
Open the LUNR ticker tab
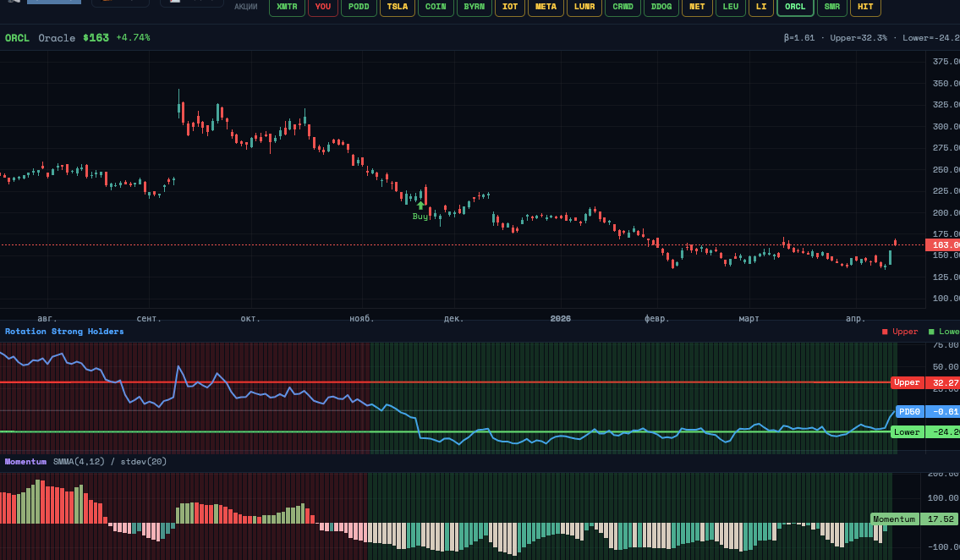click(584, 7)
